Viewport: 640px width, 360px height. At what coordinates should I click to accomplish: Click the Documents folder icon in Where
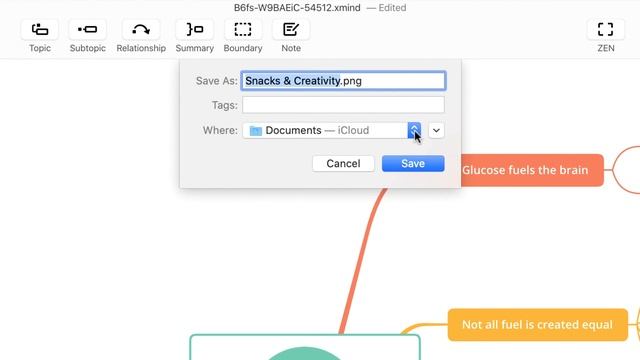(x=256, y=131)
